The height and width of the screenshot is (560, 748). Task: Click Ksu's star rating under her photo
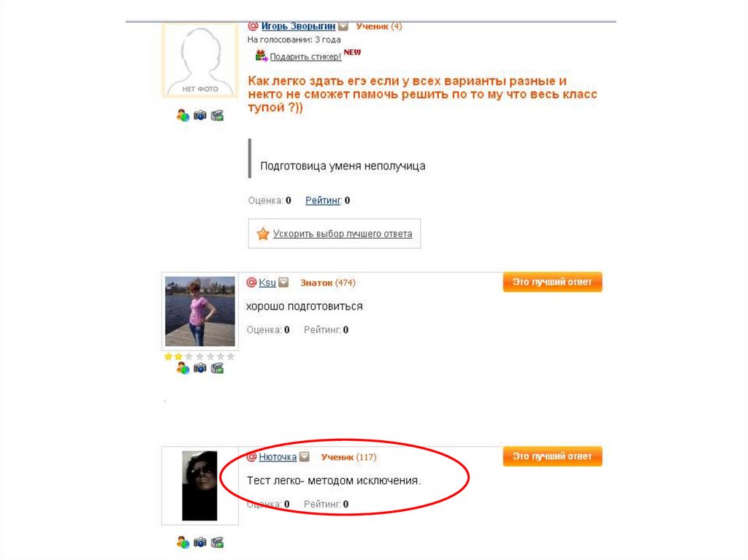pyautogui.click(x=199, y=356)
